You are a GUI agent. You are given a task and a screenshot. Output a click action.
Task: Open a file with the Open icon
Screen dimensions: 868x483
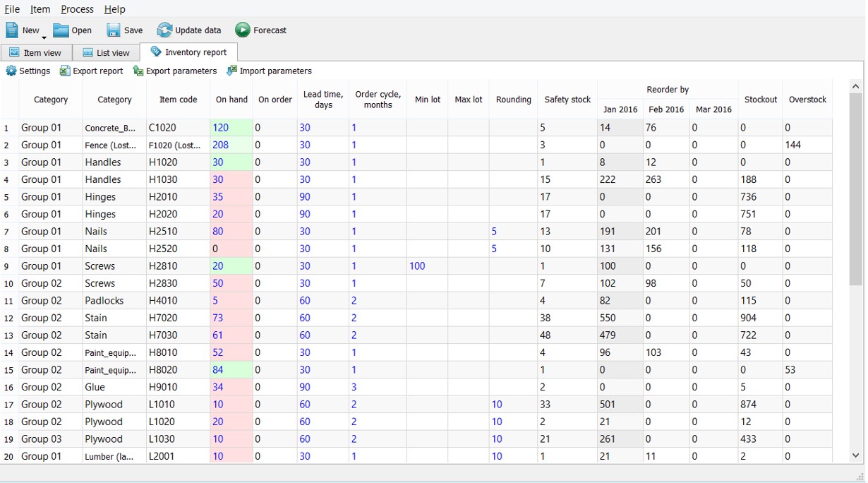coord(61,30)
